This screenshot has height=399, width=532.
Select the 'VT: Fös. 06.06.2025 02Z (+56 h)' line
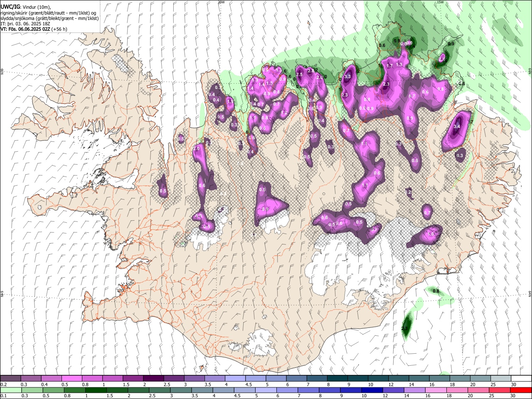coord(34,29)
